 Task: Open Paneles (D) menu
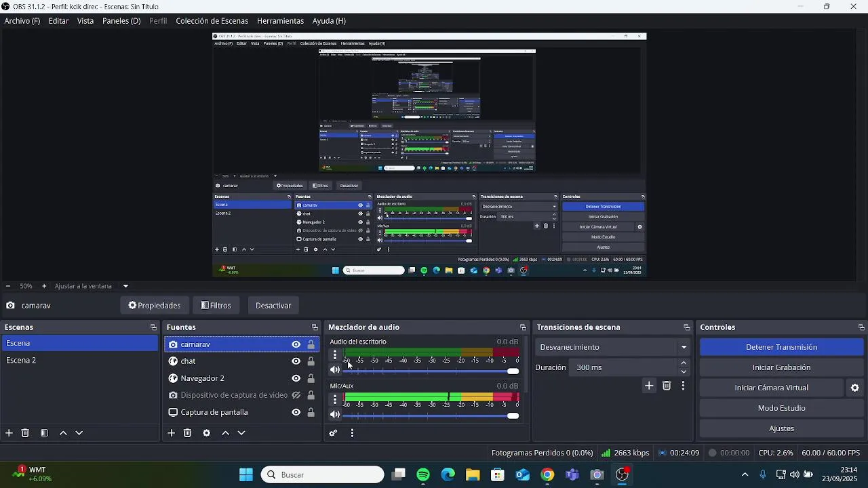[121, 21]
